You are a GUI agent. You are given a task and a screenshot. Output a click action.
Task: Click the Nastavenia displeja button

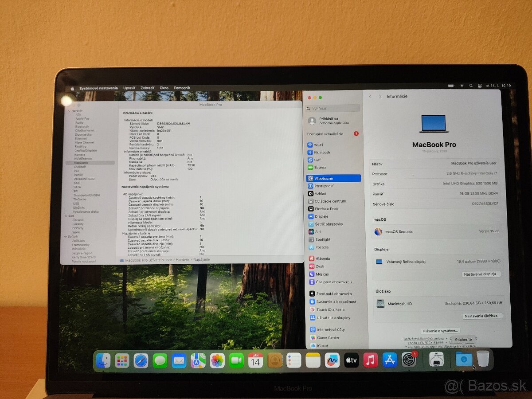(x=482, y=274)
